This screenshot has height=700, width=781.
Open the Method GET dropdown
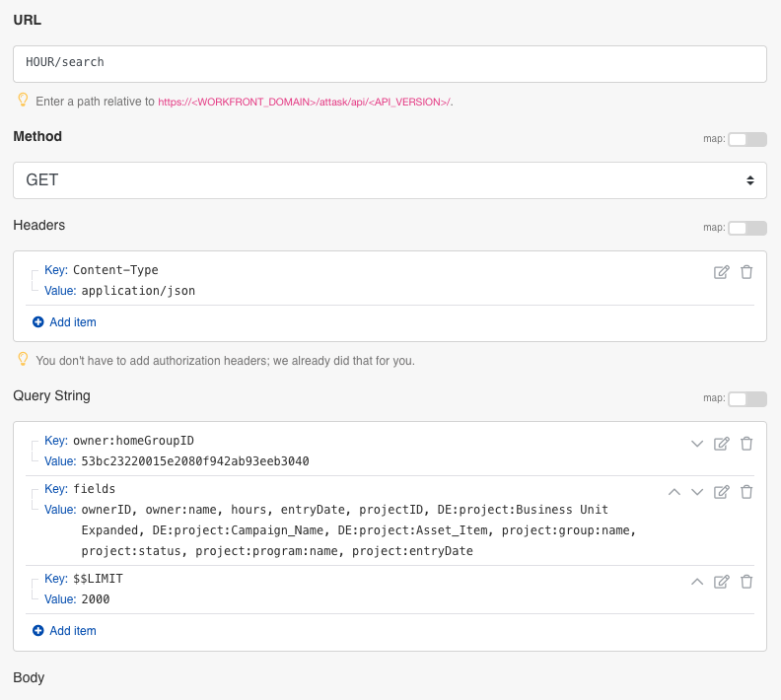(390, 180)
